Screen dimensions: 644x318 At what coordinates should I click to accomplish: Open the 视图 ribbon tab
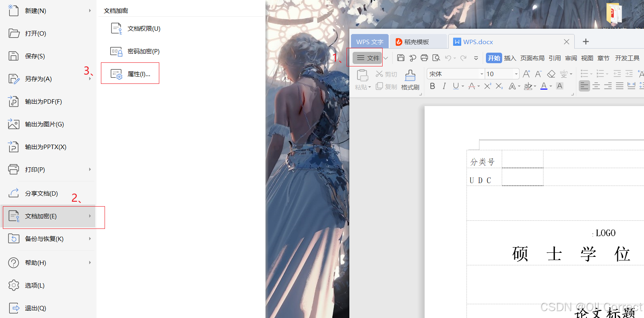[x=587, y=58]
